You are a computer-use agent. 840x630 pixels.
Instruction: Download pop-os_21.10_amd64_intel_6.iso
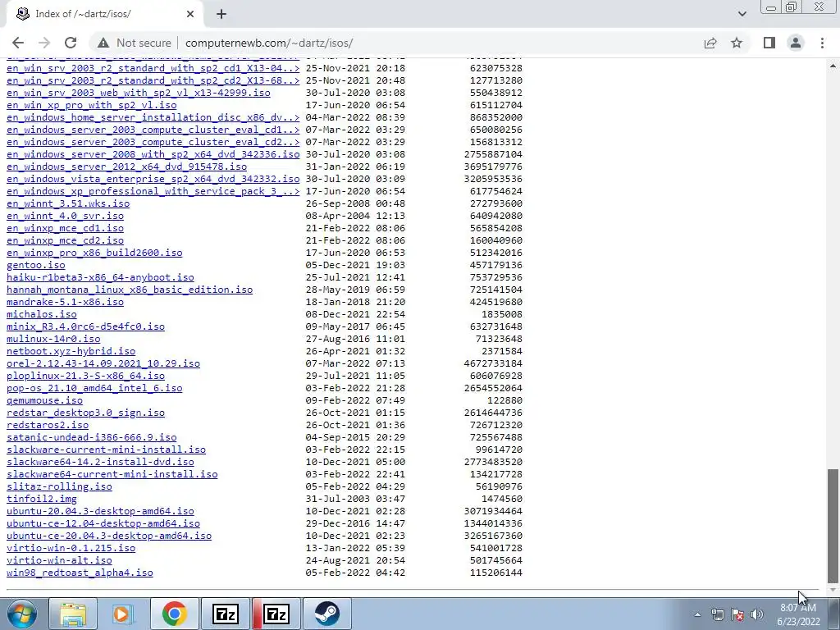click(94, 388)
